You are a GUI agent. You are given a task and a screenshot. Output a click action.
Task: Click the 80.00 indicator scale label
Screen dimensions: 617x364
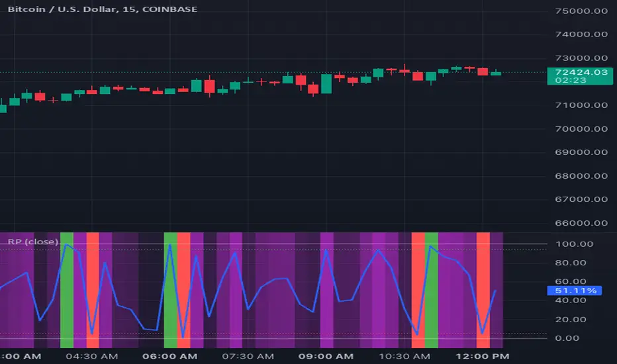click(571, 263)
